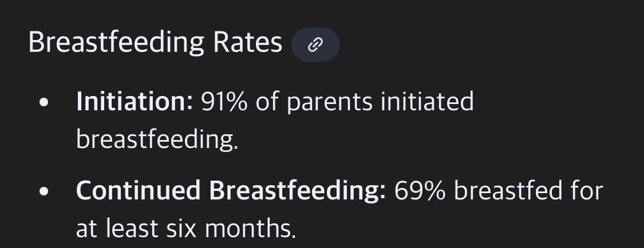
Task: Click the word "six"
Action: [x=180, y=229]
